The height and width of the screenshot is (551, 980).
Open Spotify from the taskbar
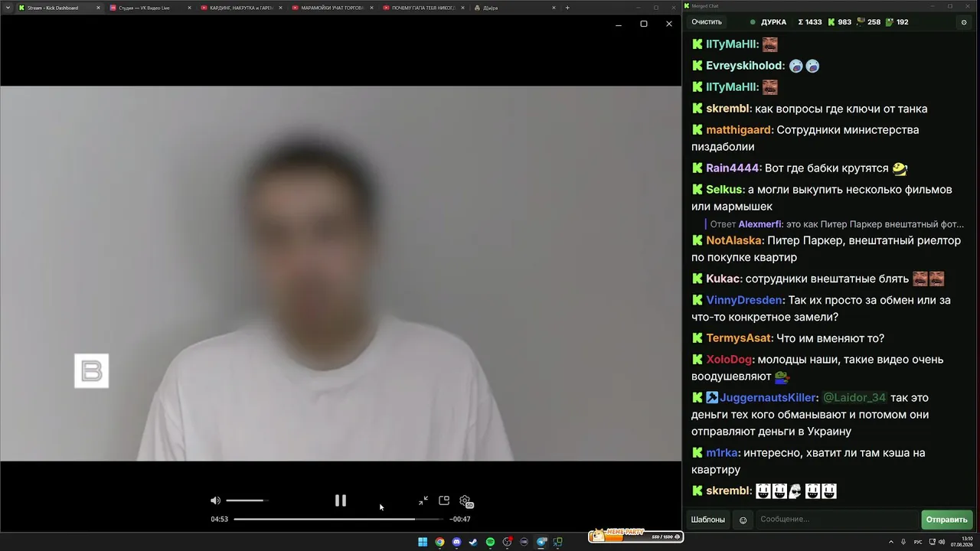coord(490,542)
